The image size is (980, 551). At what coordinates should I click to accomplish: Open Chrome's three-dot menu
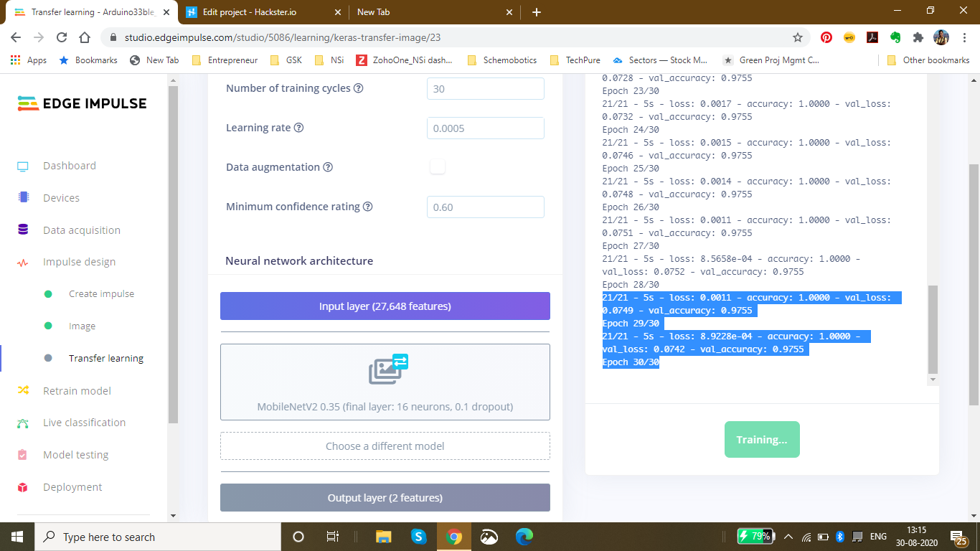click(x=966, y=37)
